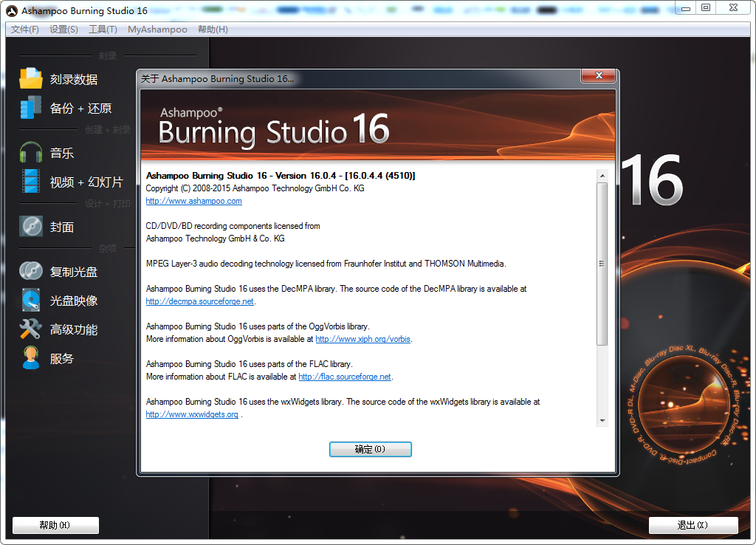Image resolution: width=756 pixels, height=545 pixels.
Task: Click the scroll up arrow in About text
Action: [x=602, y=176]
